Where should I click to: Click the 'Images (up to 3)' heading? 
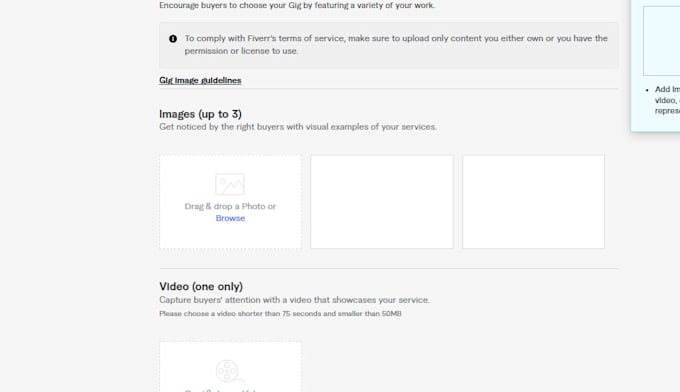pyautogui.click(x=200, y=114)
